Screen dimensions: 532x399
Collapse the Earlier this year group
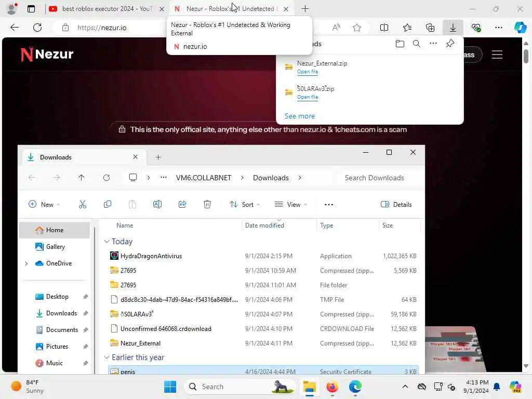107,357
